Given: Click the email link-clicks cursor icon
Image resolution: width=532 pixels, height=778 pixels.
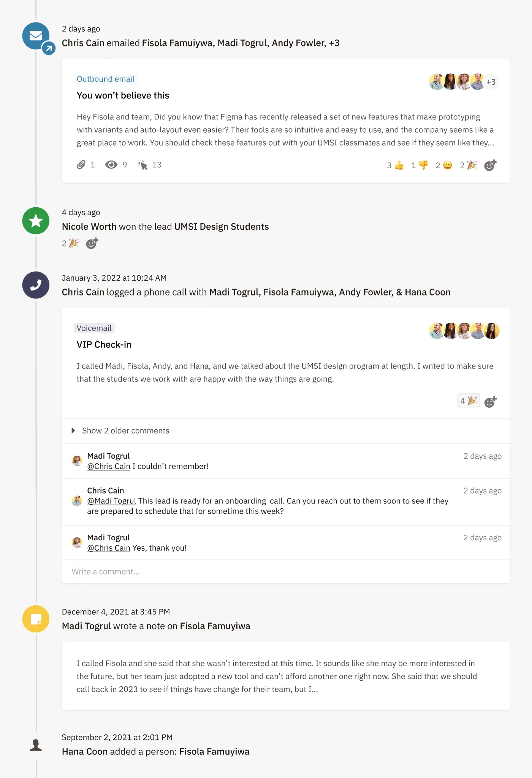Looking at the screenshot, I should (x=142, y=165).
